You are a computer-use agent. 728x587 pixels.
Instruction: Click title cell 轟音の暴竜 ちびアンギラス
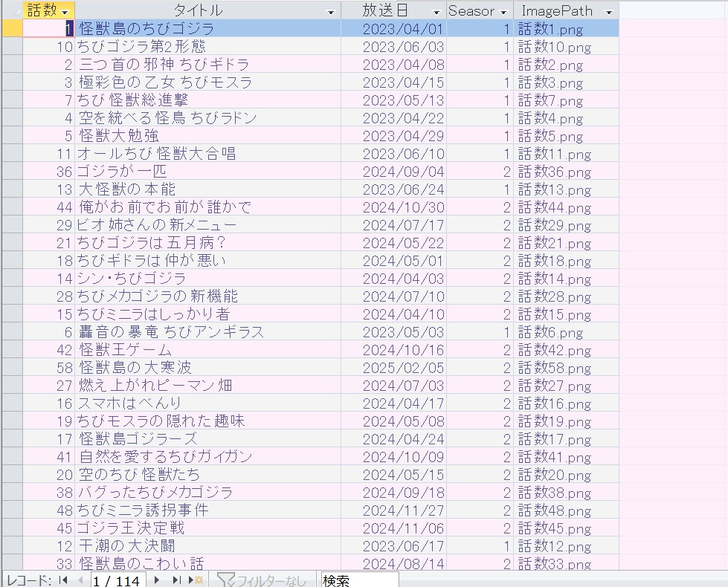pos(207,332)
